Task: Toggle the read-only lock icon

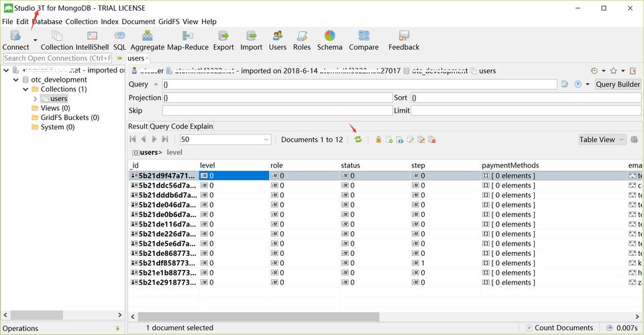Action: tap(378, 139)
